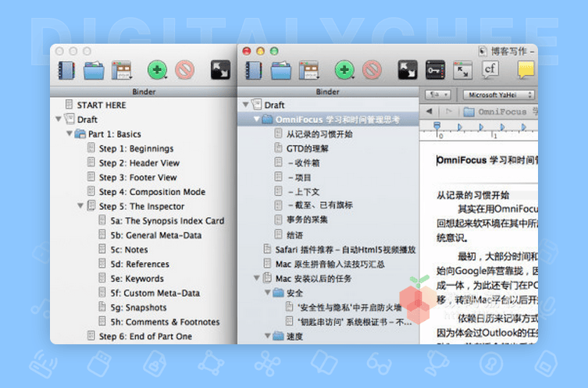The height and width of the screenshot is (388, 588).
Task: Click Binder header in right window
Action: pyautogui.click(x=328, y=92)
